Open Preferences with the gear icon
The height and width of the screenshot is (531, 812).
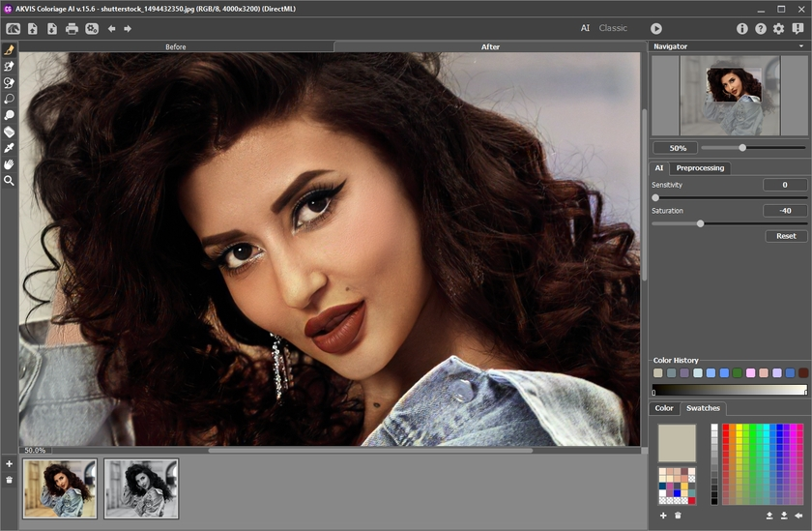point(778,29)
